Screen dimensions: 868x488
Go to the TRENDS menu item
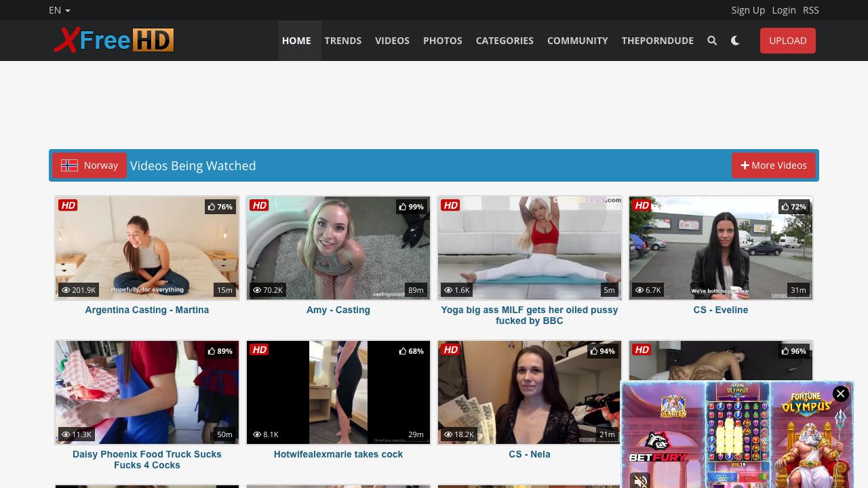point(343,41)
